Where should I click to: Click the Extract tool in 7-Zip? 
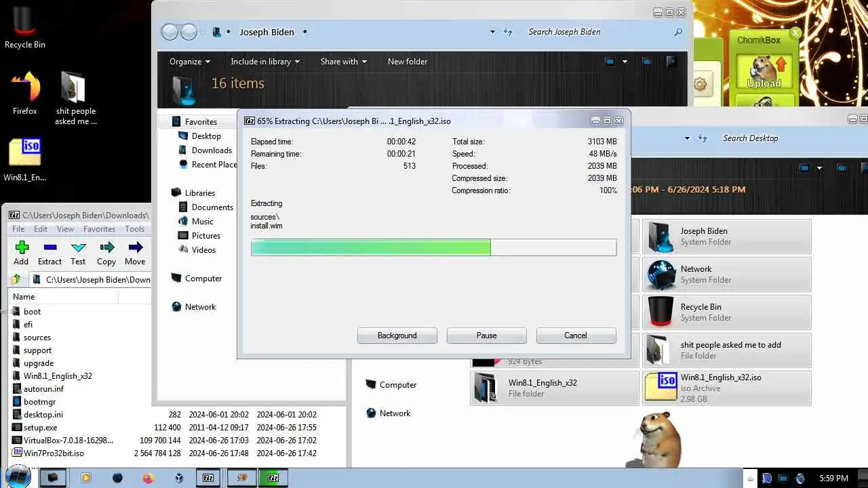point(50,253)
